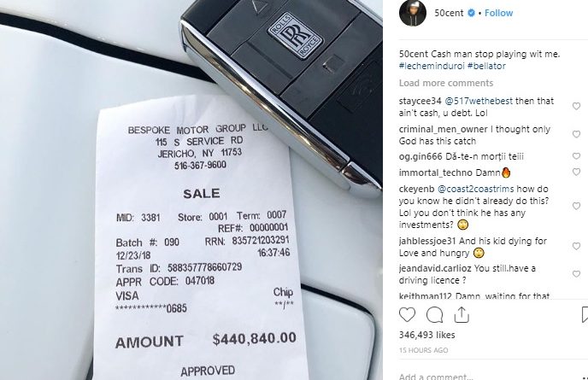Screen dimensions: 588x380
Task: Like og.gin666's comment
Action: tap(576, 156)
